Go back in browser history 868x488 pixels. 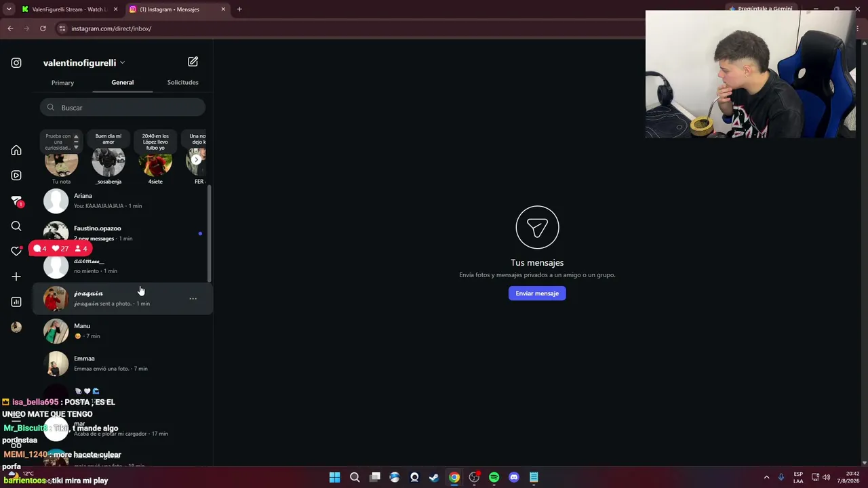10,28
